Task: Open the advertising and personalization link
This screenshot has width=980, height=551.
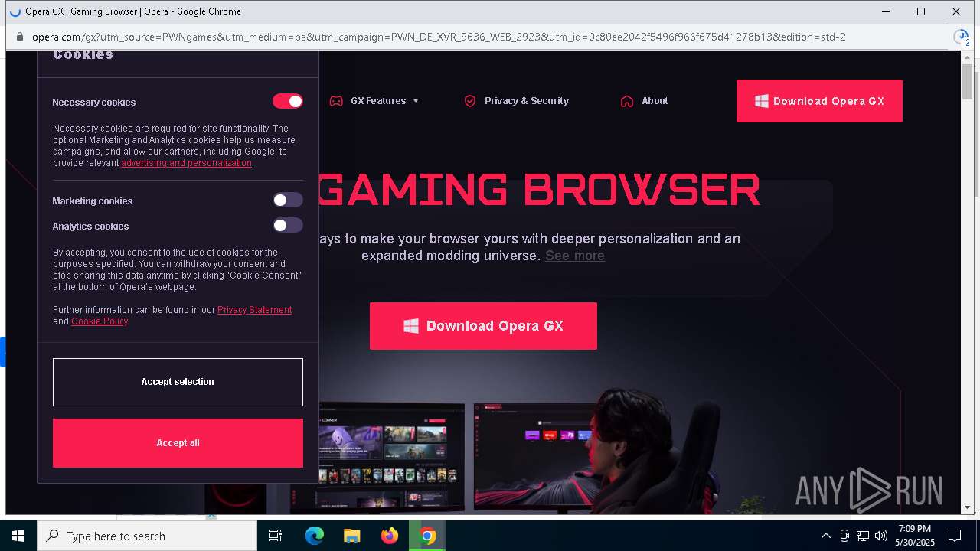Action: tap(186, 163)
